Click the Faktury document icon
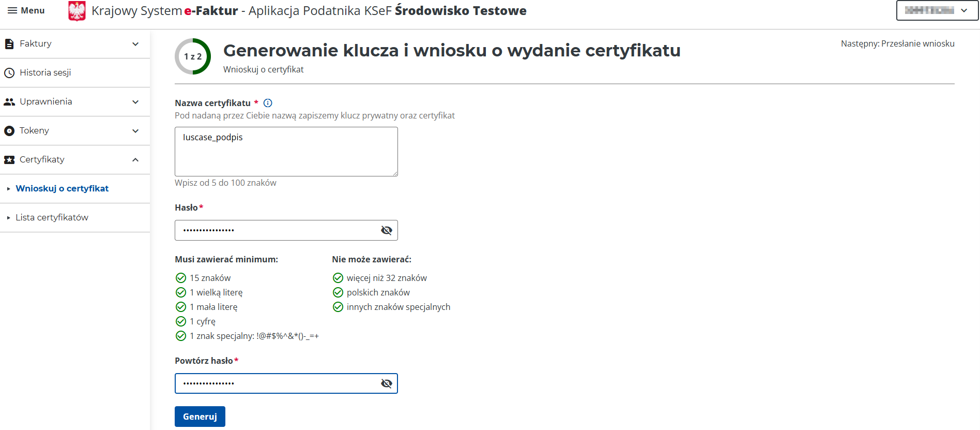 pyautogui.click(x=9, y=44)
